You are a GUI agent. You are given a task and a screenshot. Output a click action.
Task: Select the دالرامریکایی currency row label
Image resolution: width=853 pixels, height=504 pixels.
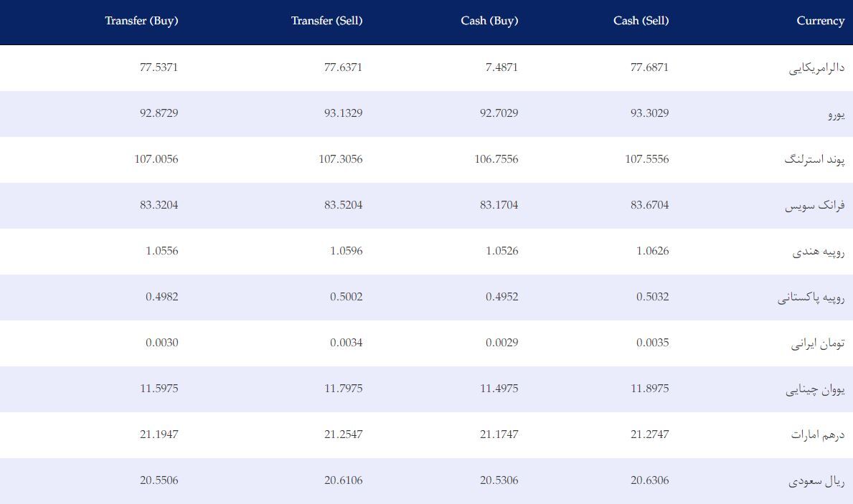click(816, 68)
